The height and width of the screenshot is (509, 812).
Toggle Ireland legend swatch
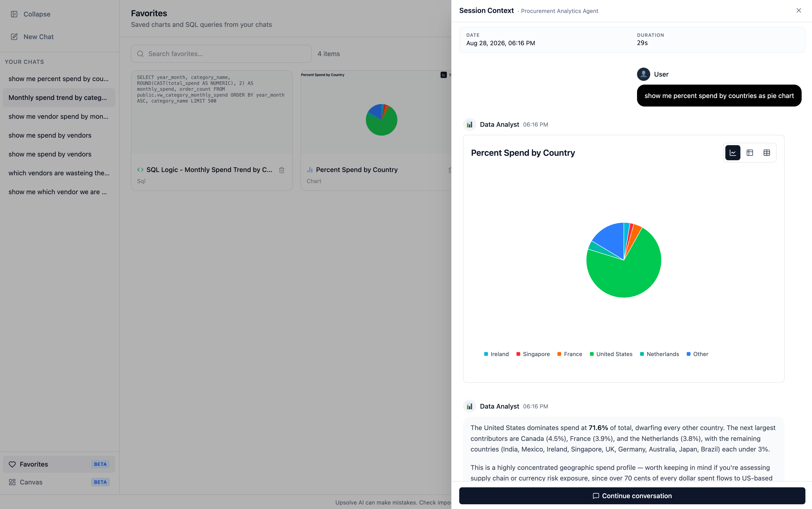pyautogui.click(x=486, y=354)
